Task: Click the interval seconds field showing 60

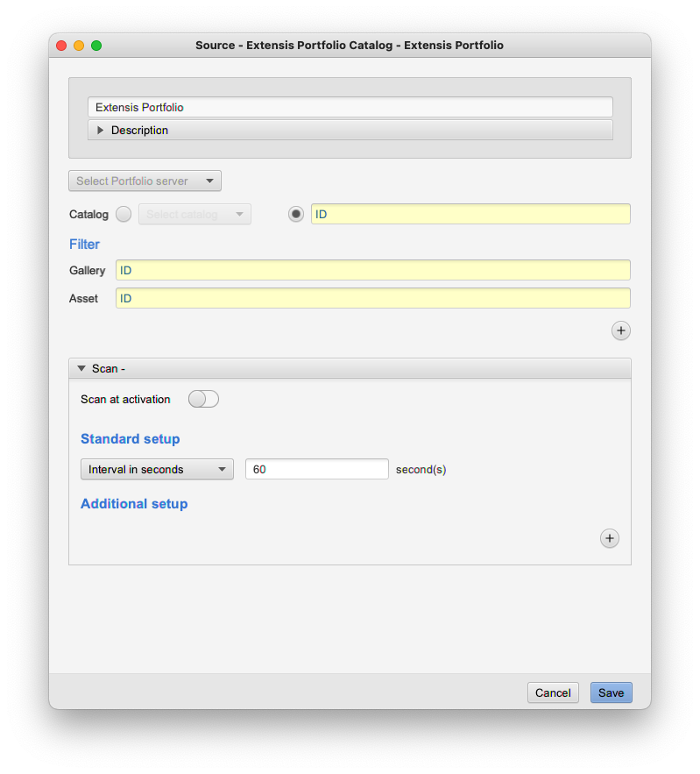Action: click(316, 469)
